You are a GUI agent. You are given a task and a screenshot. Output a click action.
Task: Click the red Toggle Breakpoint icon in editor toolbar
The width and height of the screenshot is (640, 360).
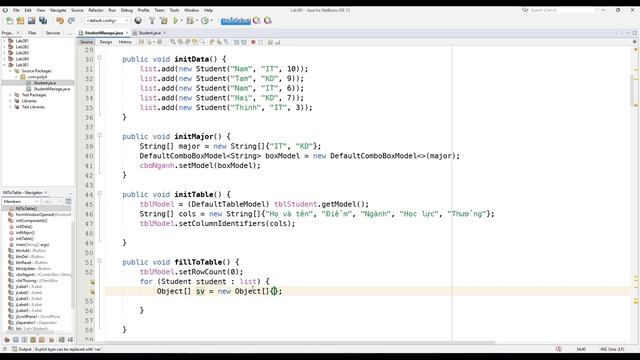tap(253, 42)
